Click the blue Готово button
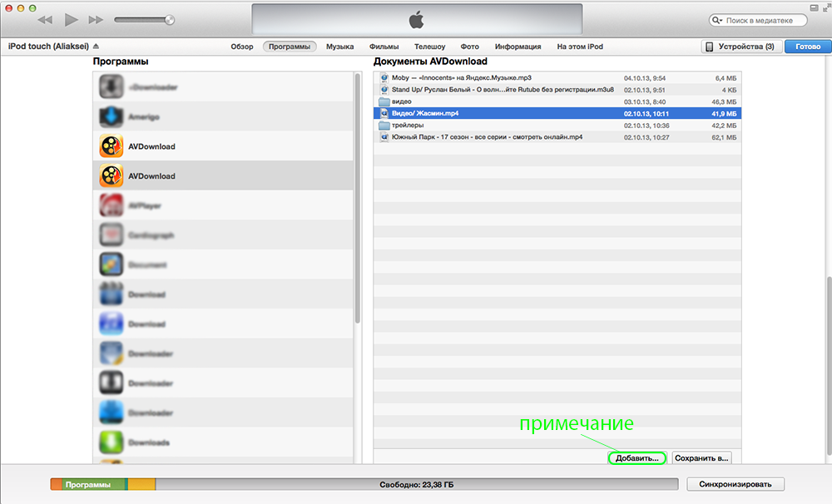Screen dimensions: 832x504 click(808, 47)
